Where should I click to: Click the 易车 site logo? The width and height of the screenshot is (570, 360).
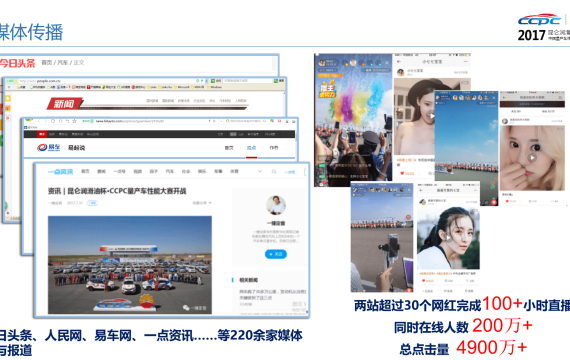(49, 147)
